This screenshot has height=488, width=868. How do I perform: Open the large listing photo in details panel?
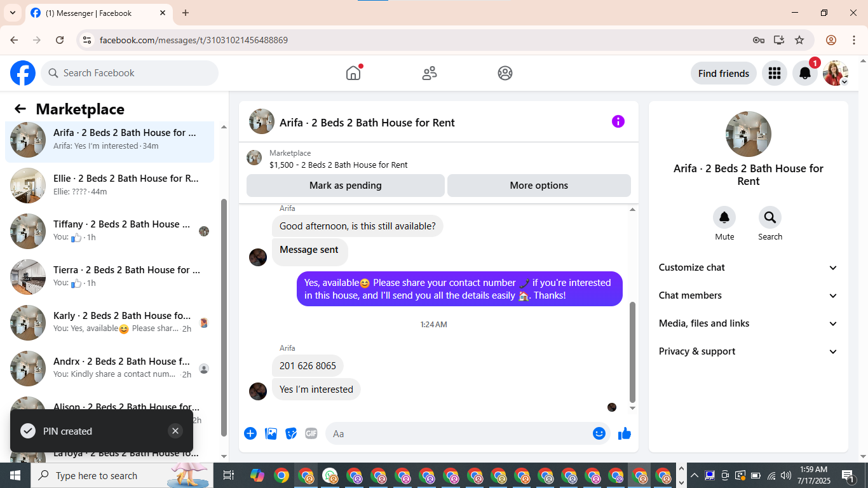749,134
